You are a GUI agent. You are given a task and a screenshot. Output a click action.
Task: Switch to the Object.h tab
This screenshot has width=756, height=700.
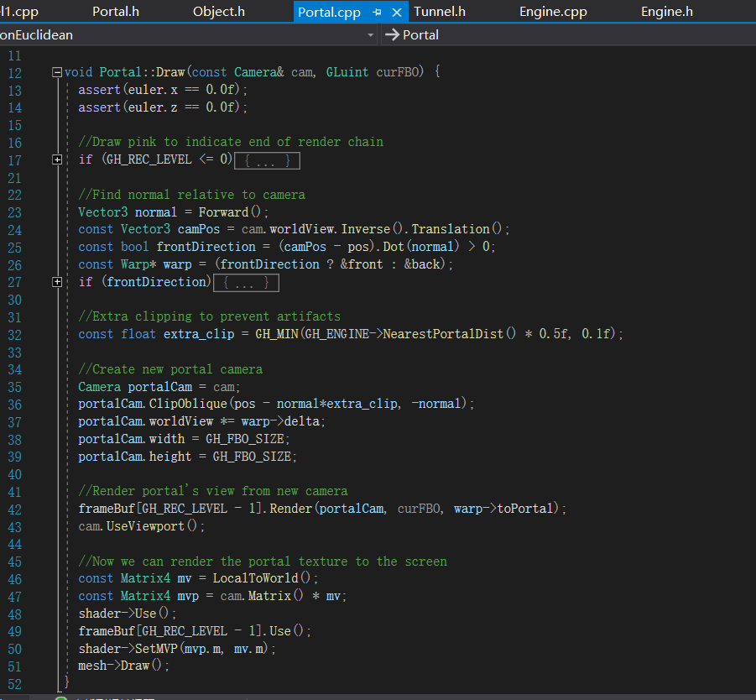click(x=218, y=12)
